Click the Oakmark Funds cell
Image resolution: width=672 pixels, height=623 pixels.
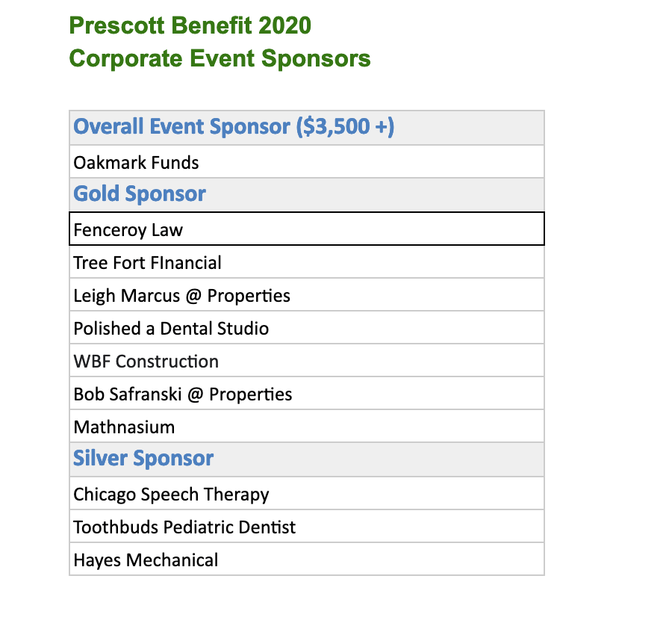(306, 162)
